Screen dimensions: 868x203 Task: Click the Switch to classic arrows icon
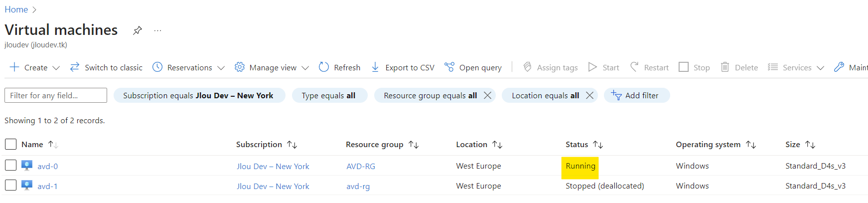click(75, 67)
